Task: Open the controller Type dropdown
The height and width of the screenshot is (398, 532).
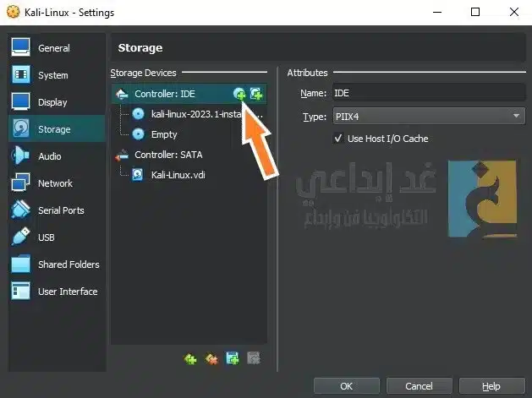Action: coord(429,117)
